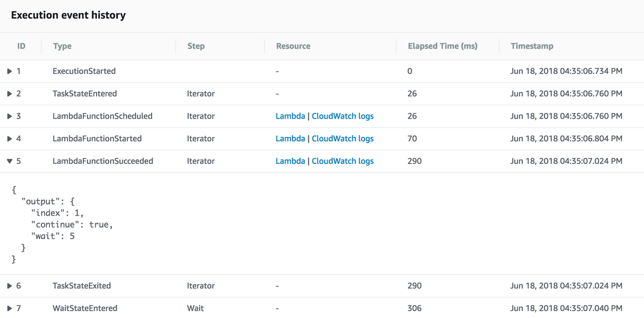Image resolution: width=644 pixels, height=318 pixels.
Task: Open CloudWatch logs for LambdaFunctionSucceeded event
Action: 342,162
